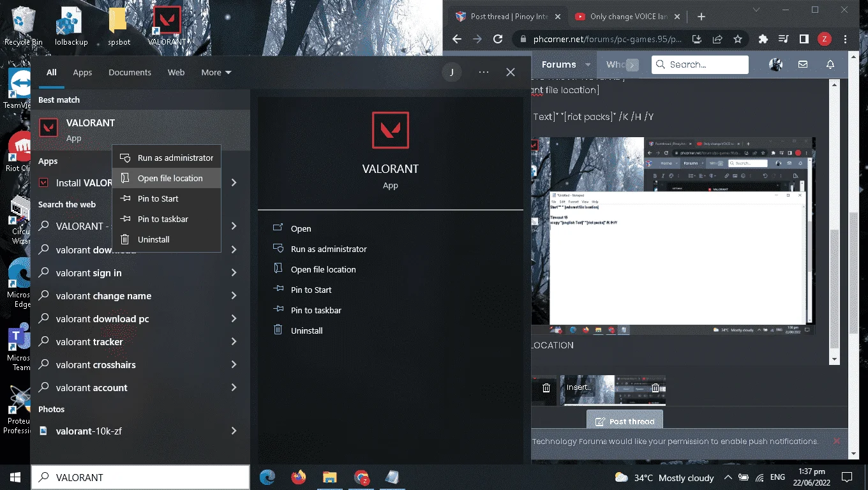The image size is (868, 490).
Task: Switch to the Apps search tab
Action: tap(82, 72)
